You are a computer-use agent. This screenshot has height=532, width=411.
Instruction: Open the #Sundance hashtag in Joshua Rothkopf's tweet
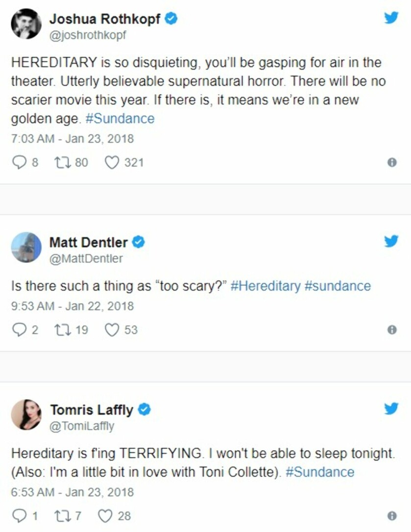[120, 119]
